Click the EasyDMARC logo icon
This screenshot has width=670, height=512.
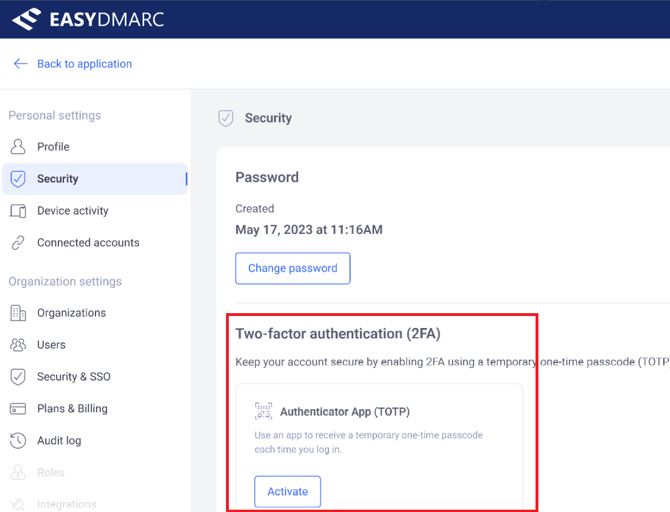[x=26, y=19]
